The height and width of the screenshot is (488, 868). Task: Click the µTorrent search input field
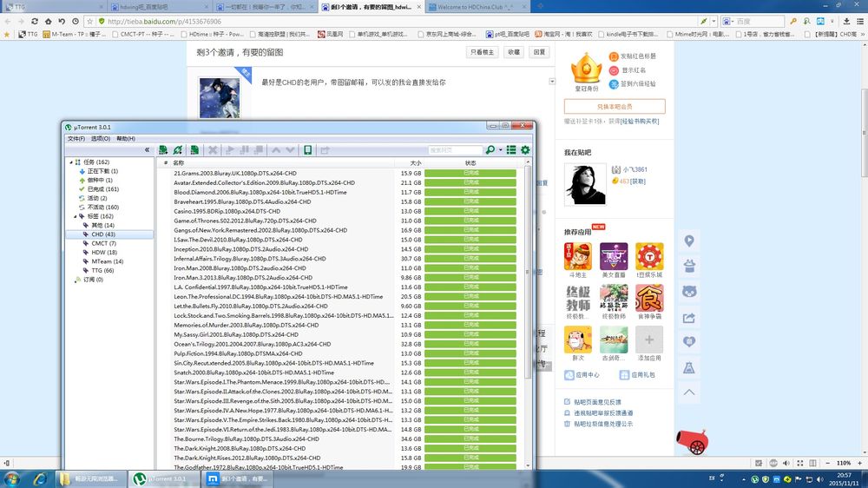(x=455, y=150)
